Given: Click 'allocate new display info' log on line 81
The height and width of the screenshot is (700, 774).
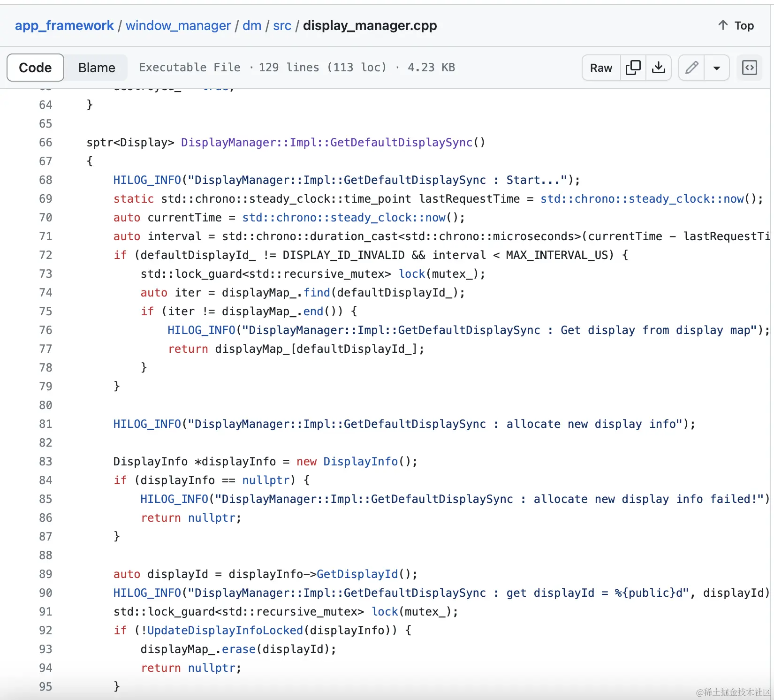Looking at the screenshot, I should (x=404, y=424).
